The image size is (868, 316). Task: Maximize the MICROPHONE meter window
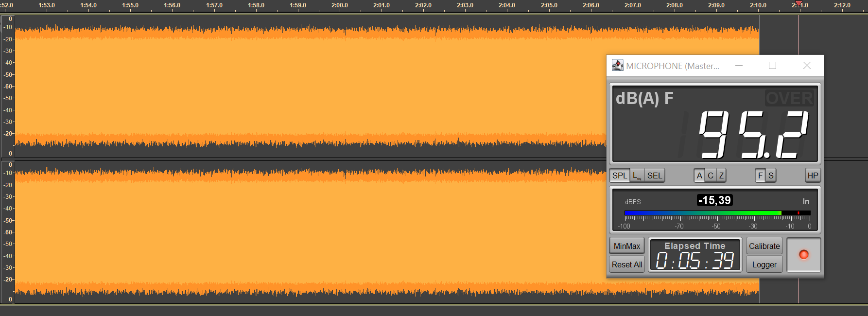coord(772,66)
